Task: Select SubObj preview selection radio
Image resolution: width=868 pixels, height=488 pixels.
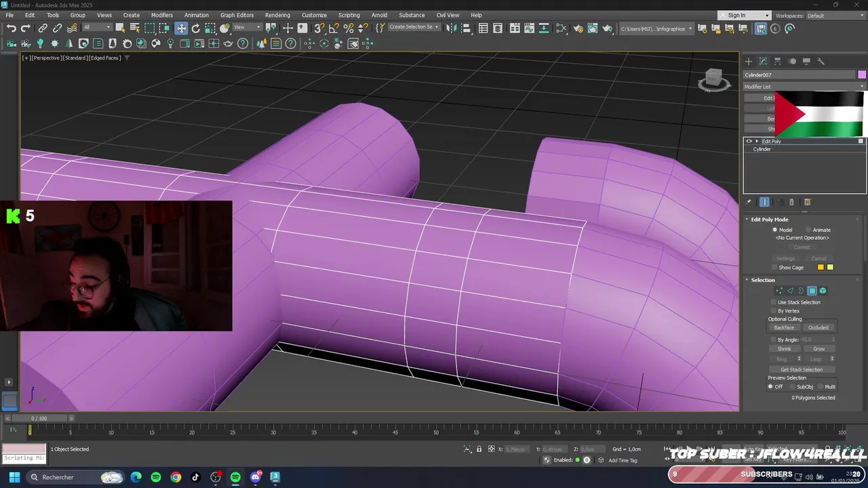Action: (792, 387)
